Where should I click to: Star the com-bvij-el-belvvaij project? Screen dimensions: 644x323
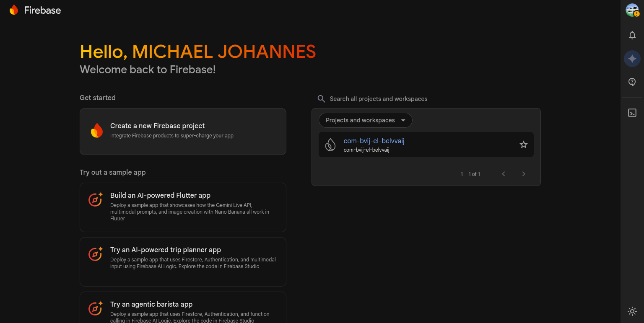point(523,145)
